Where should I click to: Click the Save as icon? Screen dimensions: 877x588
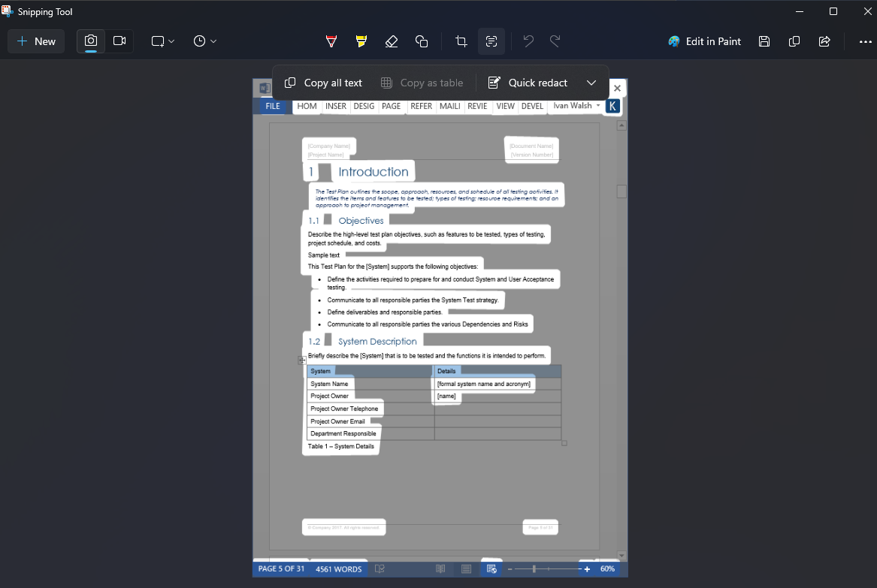click(x=764, y=41)
